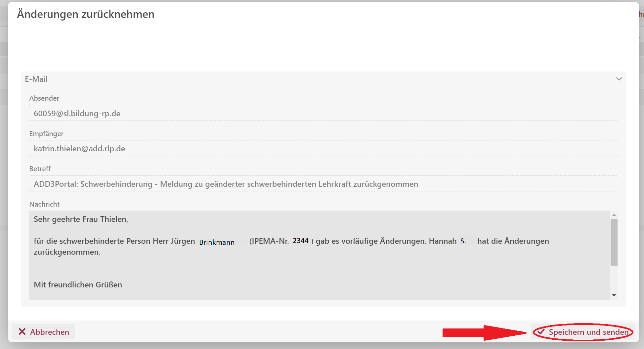Screen dimensions: 644x349
Task: Grab the Nachricht scrollbar thumb
Action: (x=614, y=242)
